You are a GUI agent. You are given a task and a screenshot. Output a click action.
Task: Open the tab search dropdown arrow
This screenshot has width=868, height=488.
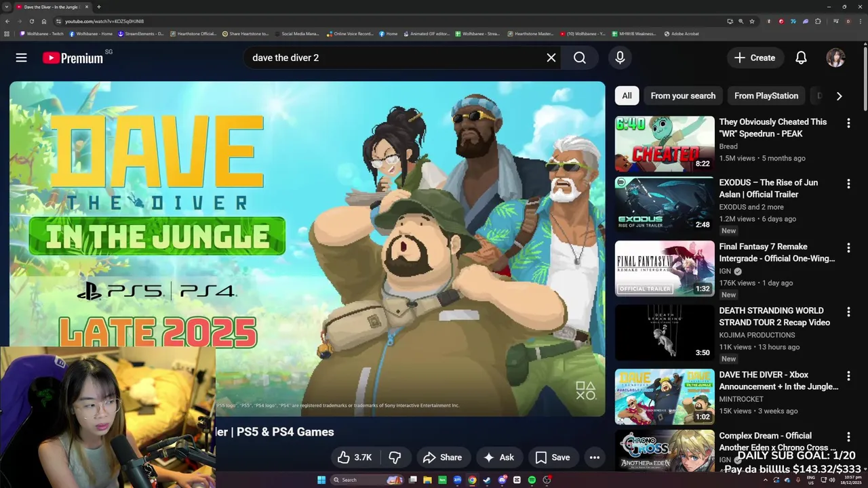(7, 7)
